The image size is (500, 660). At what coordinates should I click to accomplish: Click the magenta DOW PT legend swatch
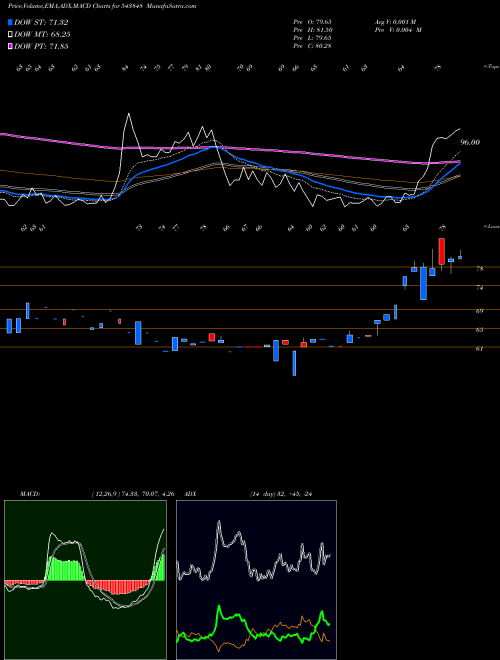click(x=10, y=46)
